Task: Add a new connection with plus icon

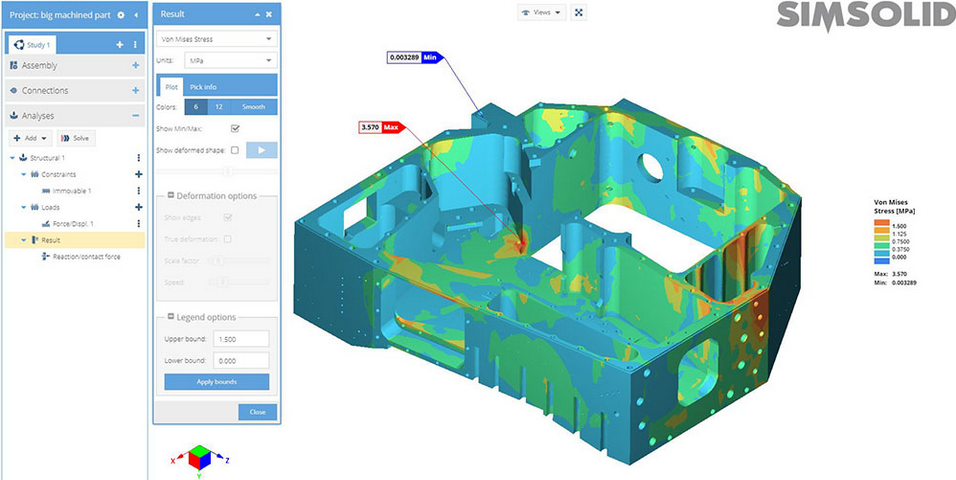Action: tap(136, 91)
